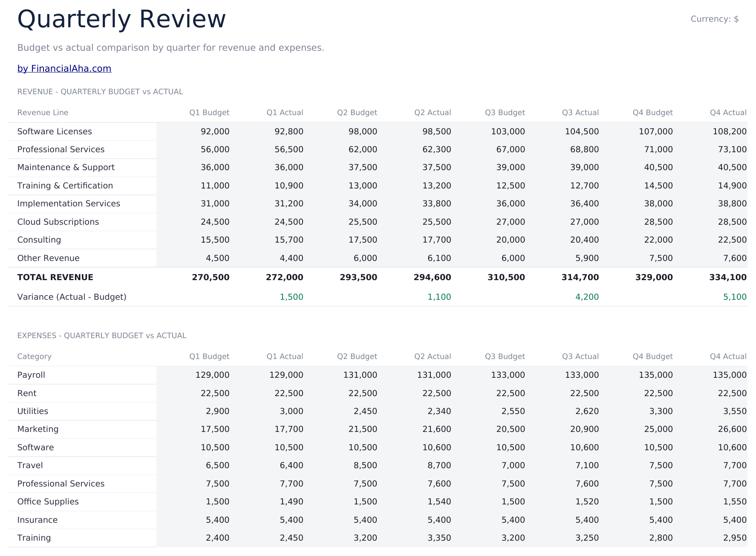This screenshot has height=556, width=756.
Task: Click the Category column header in expenses
Action: 34,356
